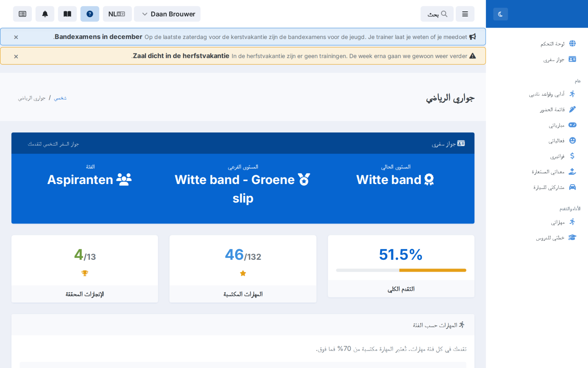This screenshot has width=588, height=368.
Task: Click the car icon for مشاركتي للسيارة
Action: [x=572, y=187]
